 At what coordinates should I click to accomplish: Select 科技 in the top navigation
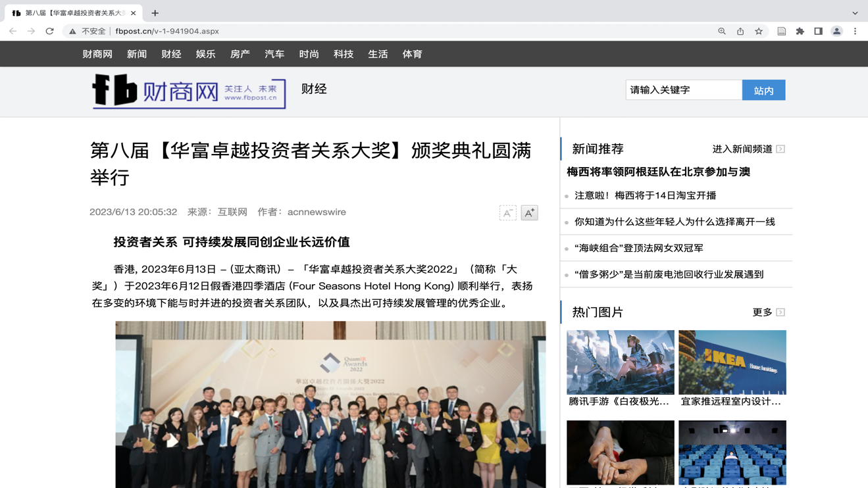[x=344, y=54]
